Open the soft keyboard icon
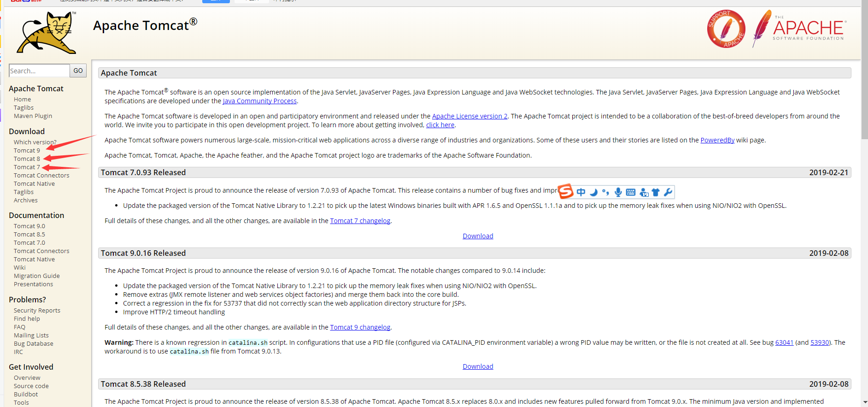Image resolution: width=868 pixels, height=407 pixels. [x=631, y=192]
